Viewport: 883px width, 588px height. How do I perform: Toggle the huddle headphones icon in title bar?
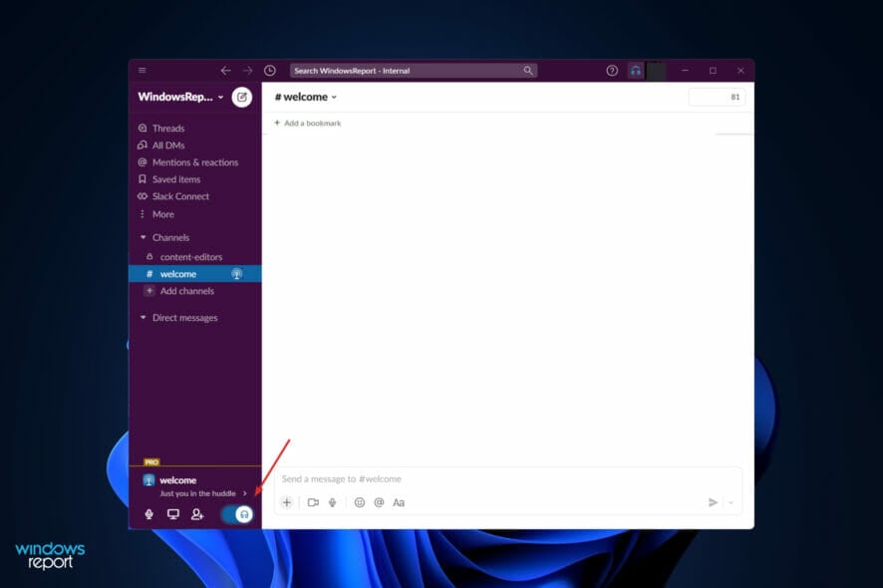pyautogui.click(x=636, y=71)
